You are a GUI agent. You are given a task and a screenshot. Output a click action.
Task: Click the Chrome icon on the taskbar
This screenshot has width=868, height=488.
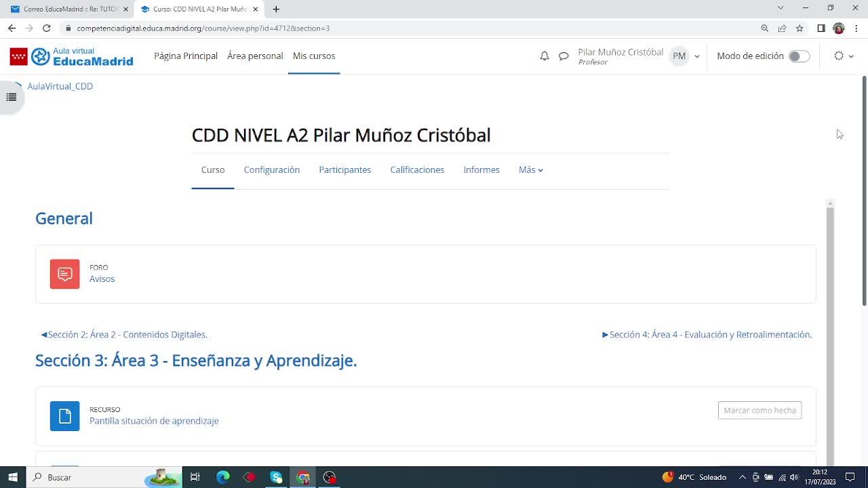pyautogui.click(x=303, y=477)
